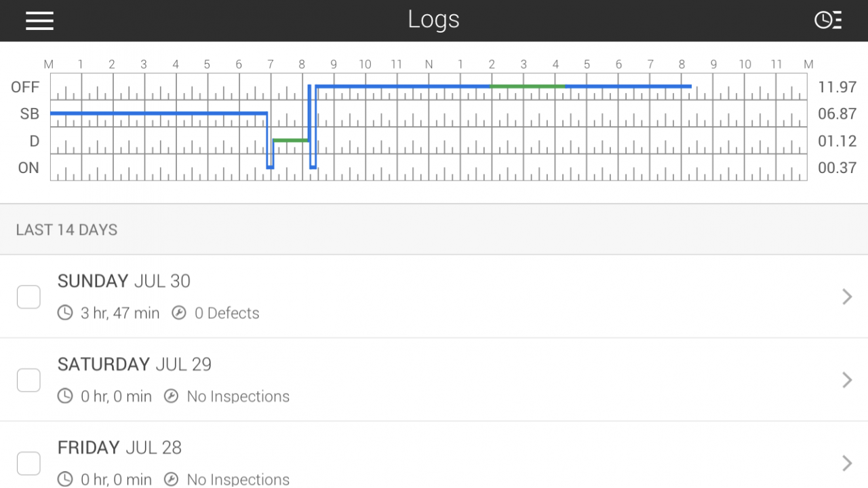This screenshot has height=488, width=868.
Task: Click the clock icon beside 3 hr, 47 min
Action: [65, 313]
